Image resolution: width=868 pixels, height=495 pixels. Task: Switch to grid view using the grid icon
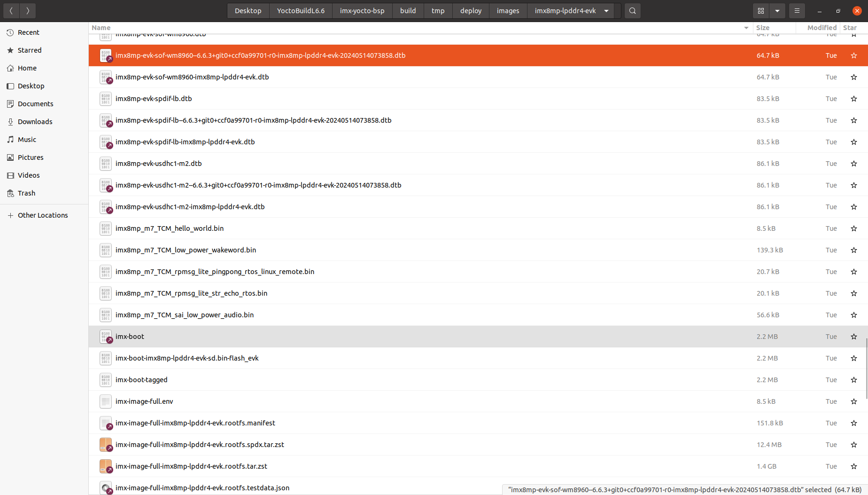pyautogui.click(x=761, y=10)
